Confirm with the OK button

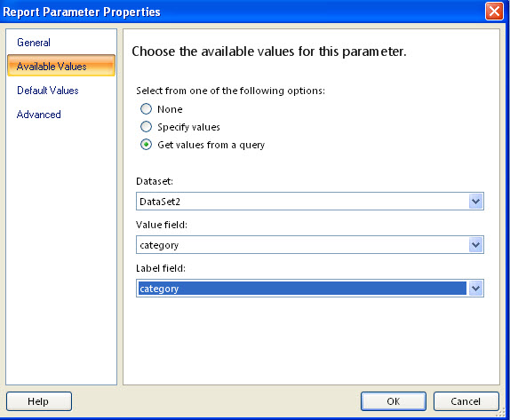[x=394, y=401]
